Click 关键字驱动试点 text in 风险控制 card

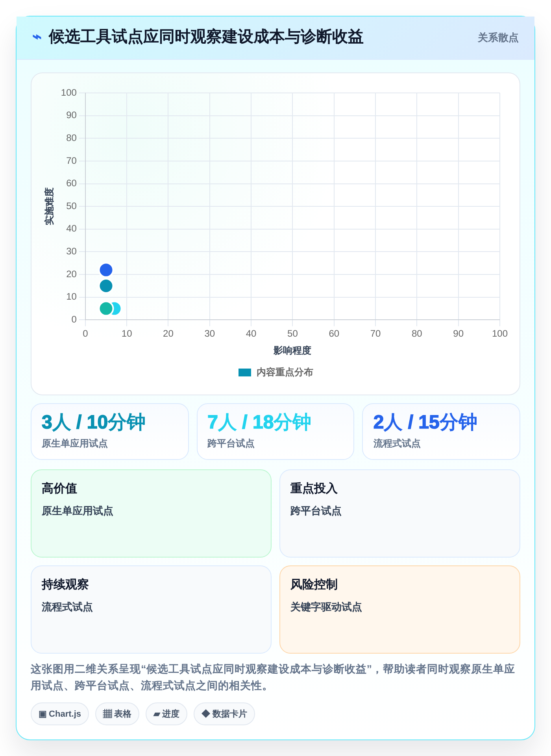tap(326, 607)
